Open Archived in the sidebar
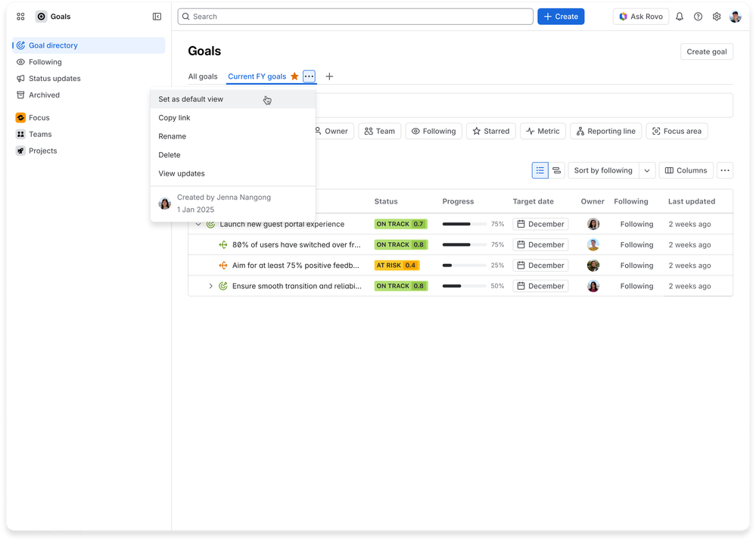The width and height of the screenshot is (756, 541). [89, 95]
